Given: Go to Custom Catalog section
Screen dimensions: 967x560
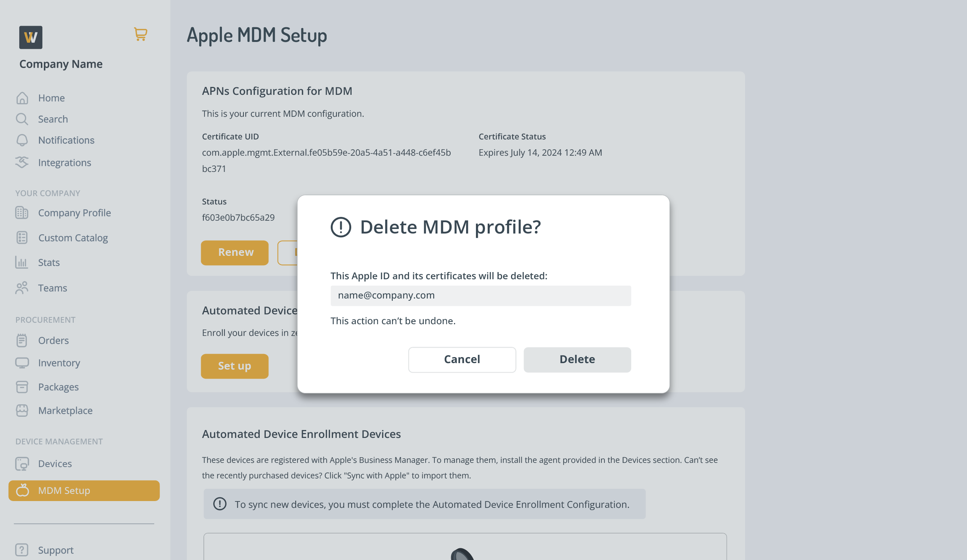Looking at the screenshot, I should click(73, 238).
